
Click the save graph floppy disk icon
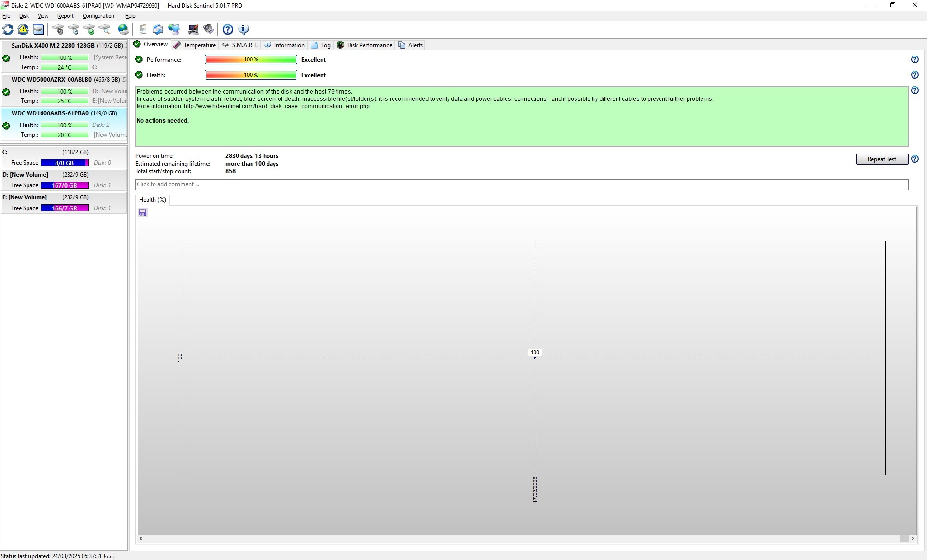click(143, 212)
